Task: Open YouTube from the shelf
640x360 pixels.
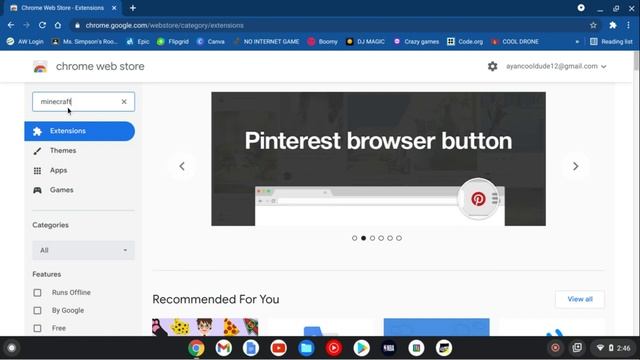Action: point(278,348)
